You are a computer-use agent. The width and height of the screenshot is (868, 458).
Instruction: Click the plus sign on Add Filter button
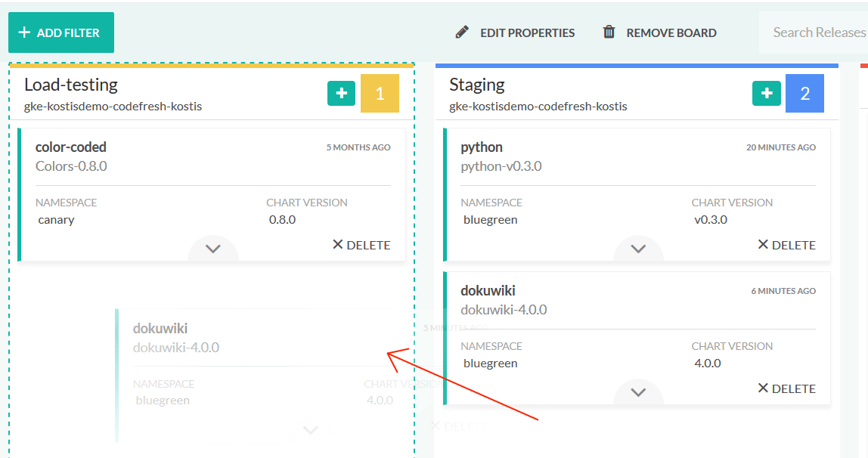click(23, 32)
